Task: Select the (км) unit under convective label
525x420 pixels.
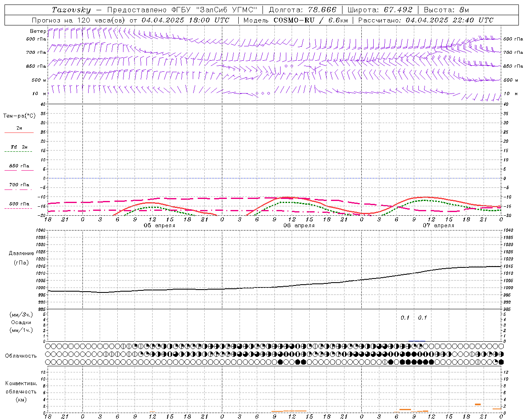Action: [21, 399]
